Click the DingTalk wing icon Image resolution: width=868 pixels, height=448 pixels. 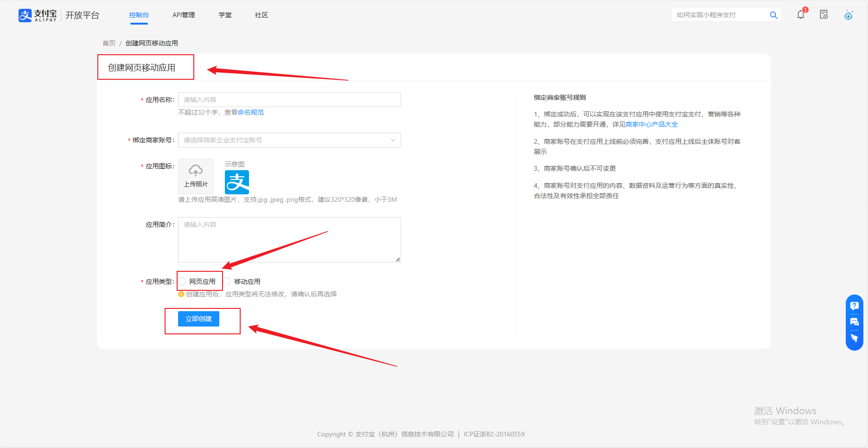pyautogui.click(x=854, y=338)
